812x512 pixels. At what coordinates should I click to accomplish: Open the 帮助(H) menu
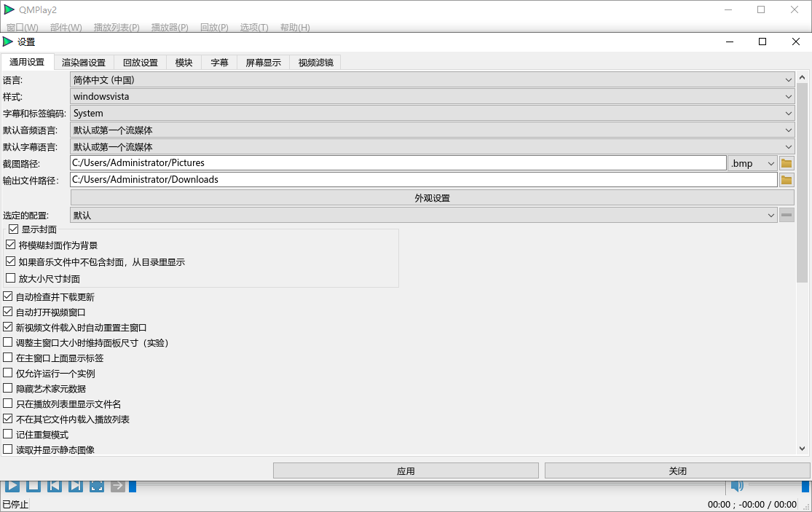295,27
